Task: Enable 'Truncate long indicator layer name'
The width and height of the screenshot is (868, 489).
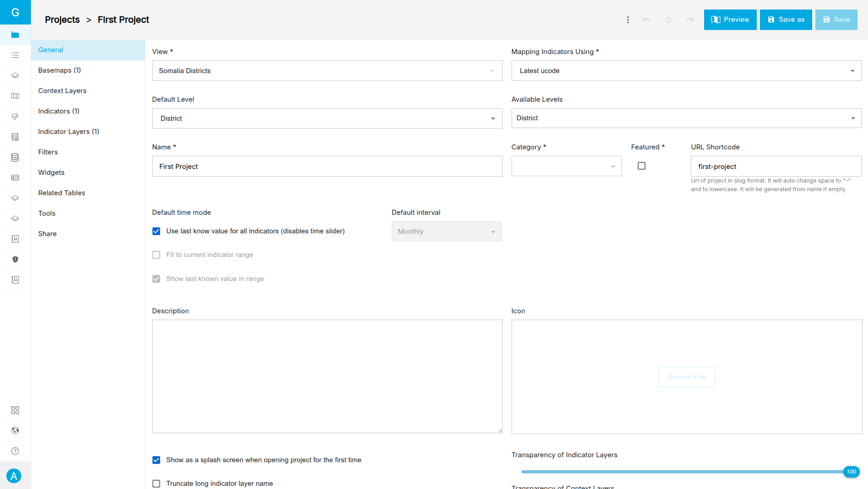Action: point(156,484)
